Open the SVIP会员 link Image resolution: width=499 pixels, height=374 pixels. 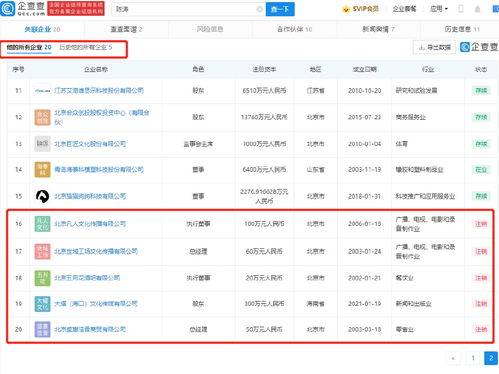(365, 9)
